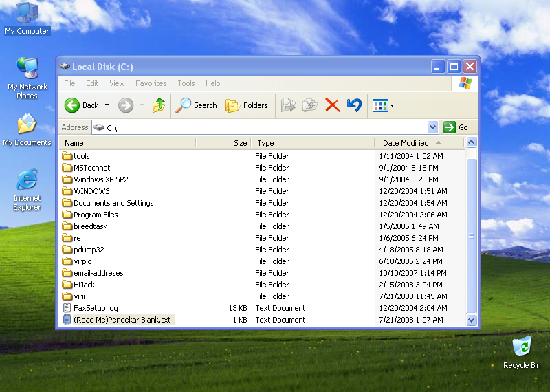550x392 pixels.
Task: Open the Views dropdown button
Action: (383, 105)
